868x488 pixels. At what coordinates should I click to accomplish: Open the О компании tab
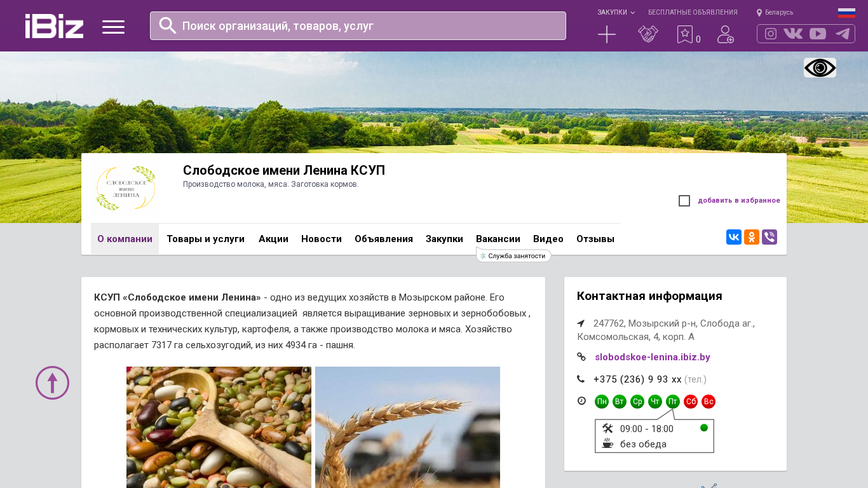[x=125, y=239]
